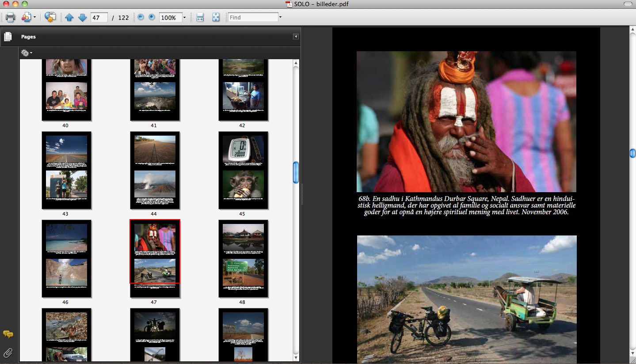Select page 46 thumbnail
The width and height of the screenshot is (636, 364).
(66, 258)
